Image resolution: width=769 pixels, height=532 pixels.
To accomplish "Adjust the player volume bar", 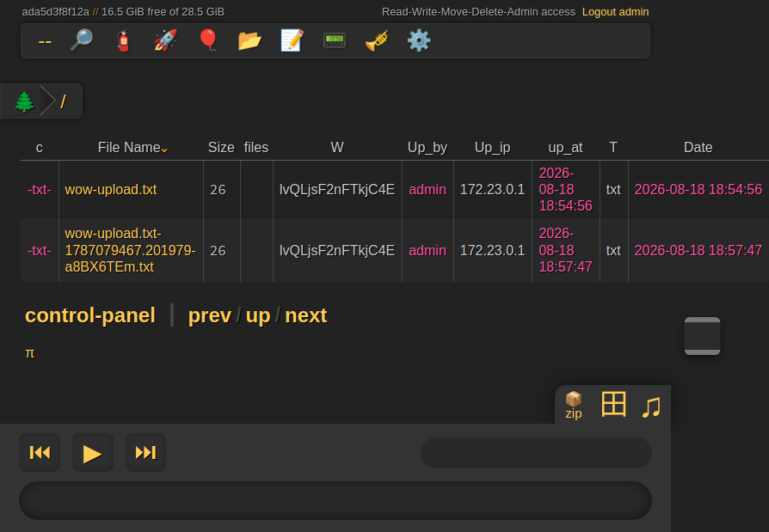I will 536,453.
